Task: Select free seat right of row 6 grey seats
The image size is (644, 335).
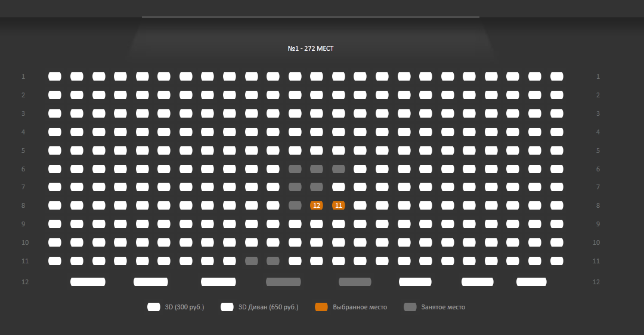Action: point(360,169)
